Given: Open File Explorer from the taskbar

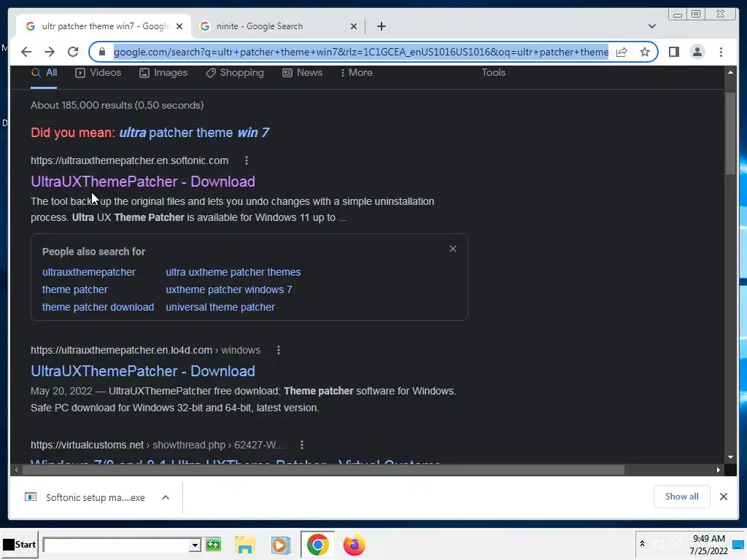Looking at the screenshot, I should 245,545.
